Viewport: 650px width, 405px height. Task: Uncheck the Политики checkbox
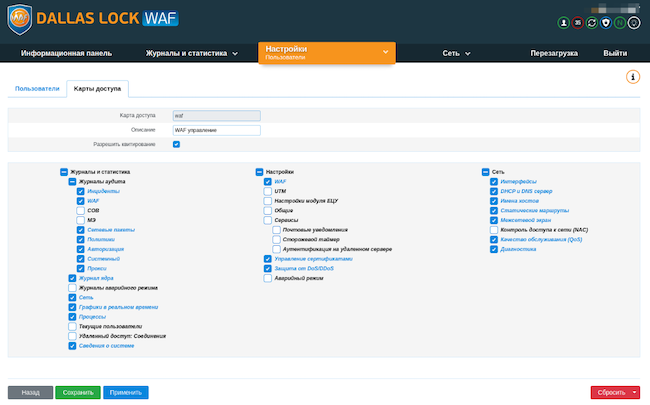80,240
